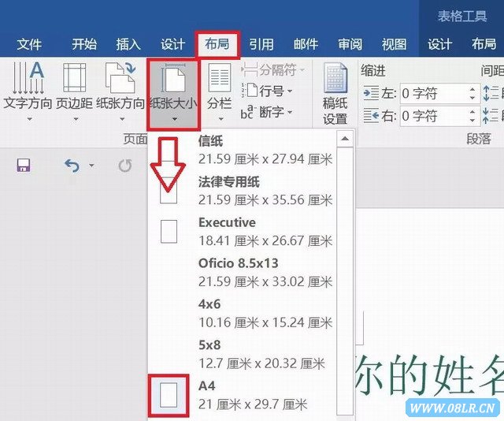Image resolution: width=504 pixels, height=421 pixels.
Task: Open the undo history dropdown arrow
Action: click(x=92, y=166)
